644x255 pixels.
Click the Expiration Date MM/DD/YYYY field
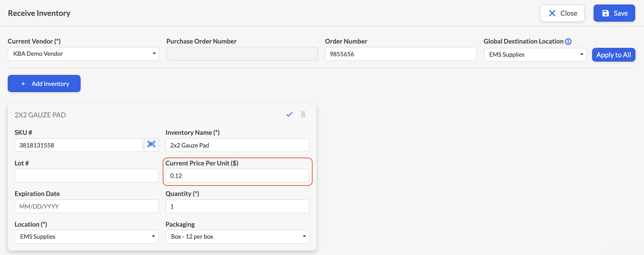pos(86,206)
